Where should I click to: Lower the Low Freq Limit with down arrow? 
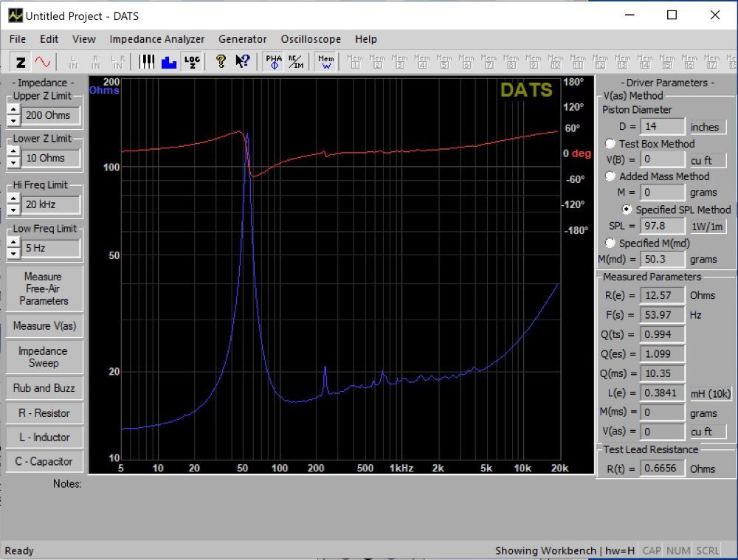pos(13,254)
